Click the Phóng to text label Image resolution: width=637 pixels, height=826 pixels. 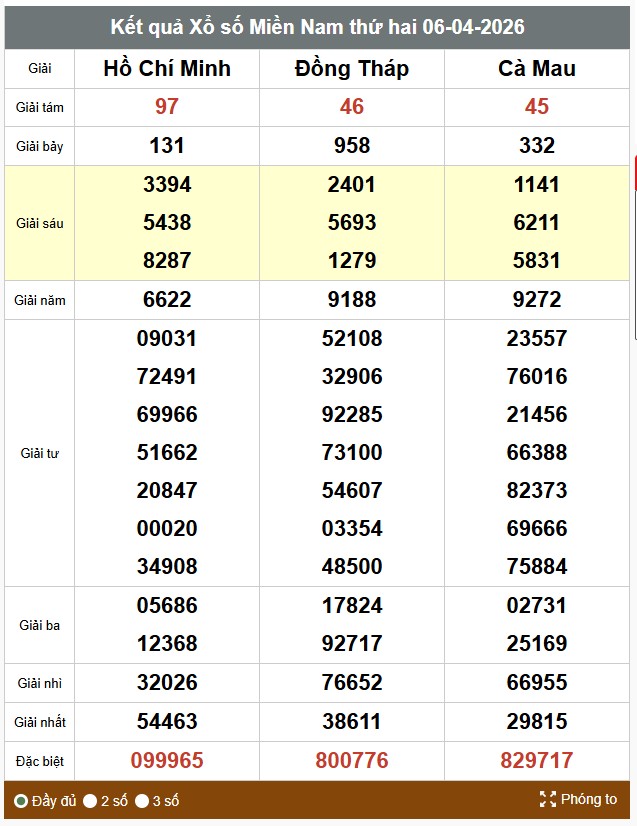coord(589,799)
